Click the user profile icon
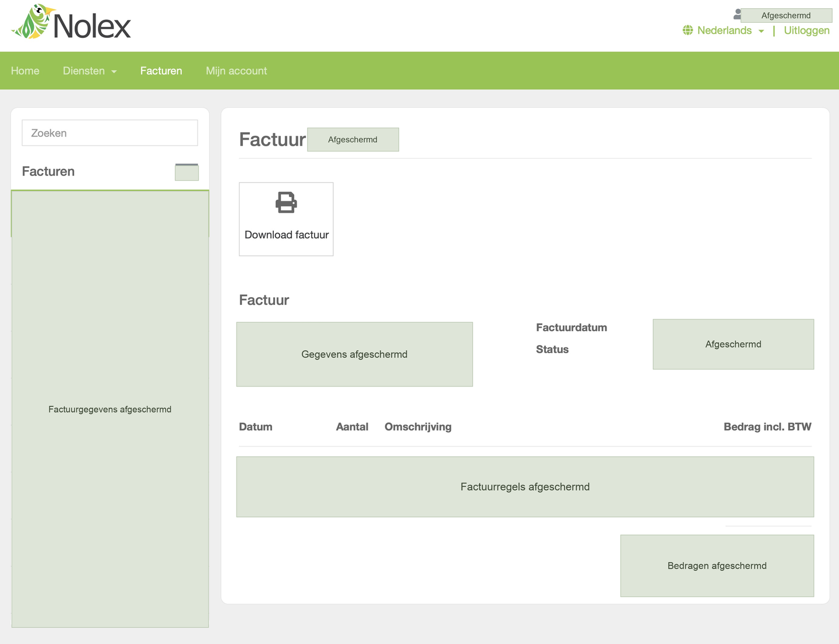 point(737,15)
